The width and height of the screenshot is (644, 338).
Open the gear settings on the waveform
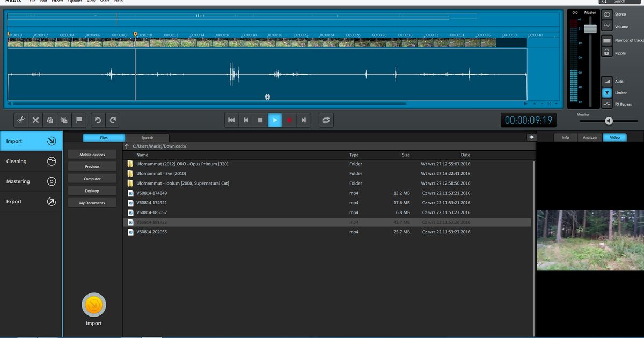tap(267, 97)
